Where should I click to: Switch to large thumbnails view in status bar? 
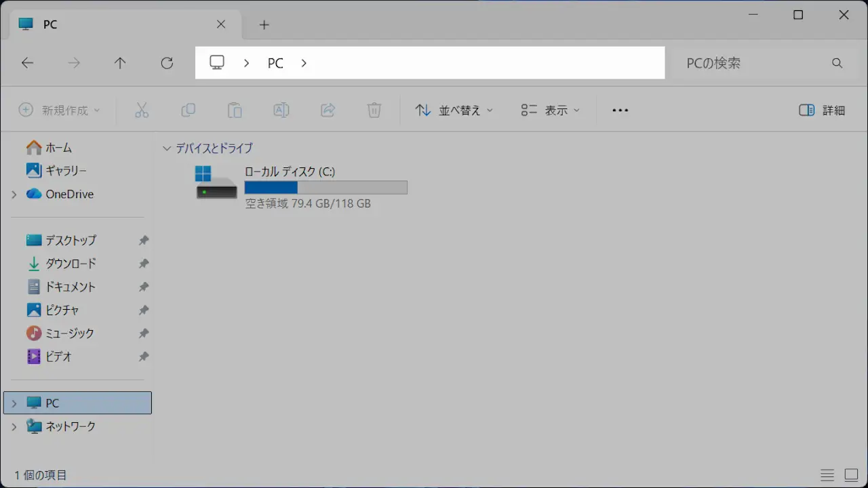[x=851, y=475]
